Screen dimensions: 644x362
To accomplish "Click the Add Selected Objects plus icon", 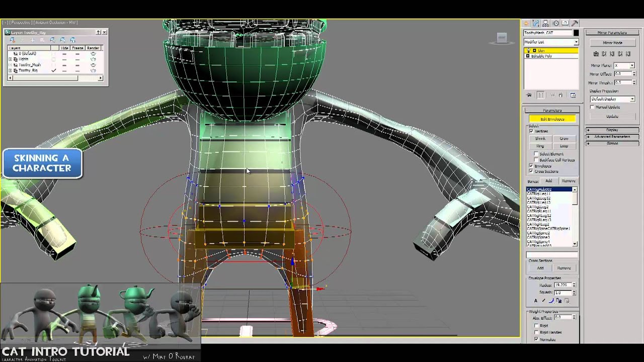I will point(32,40).
